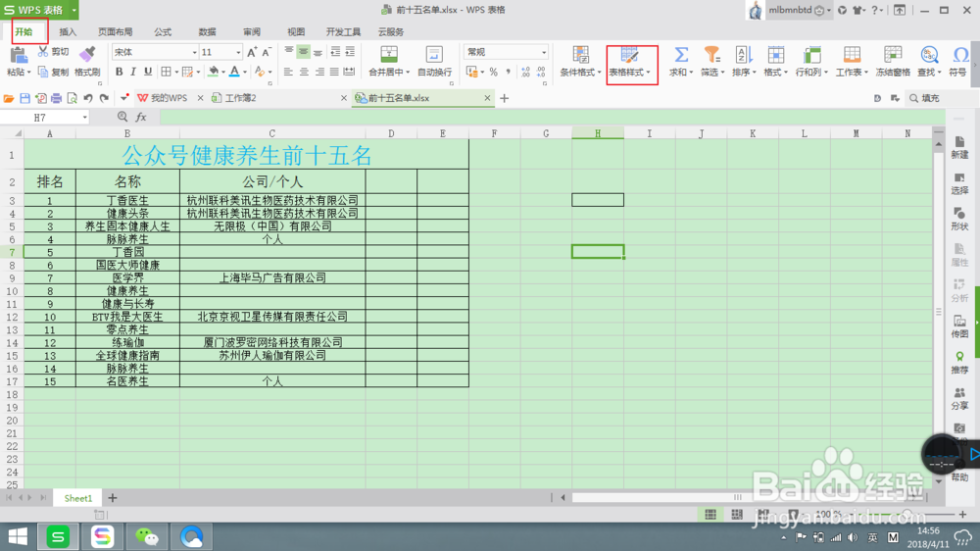Click the New (新建) sidebar icon

click(x=959, y=142)
